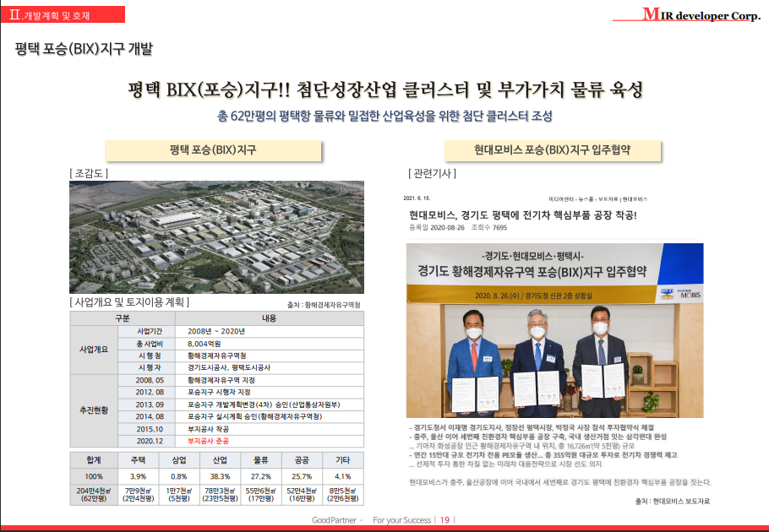The image size is (769, 532).
Task: Click the '합계' land-use header cell
Action: tap(94, 460)
